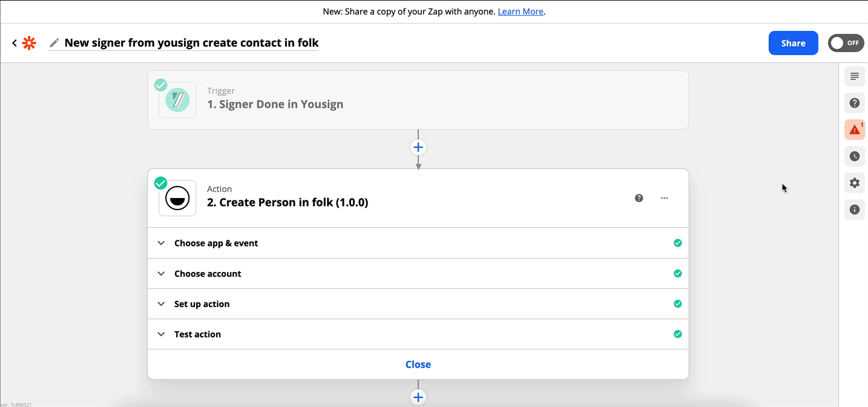868x407 pixels.
Task: Expand the Test action section
Action: coord(418,334)
